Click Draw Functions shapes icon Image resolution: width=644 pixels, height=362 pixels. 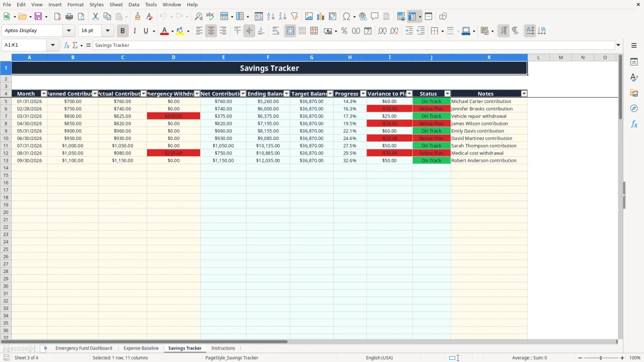(x=443, y=17)
